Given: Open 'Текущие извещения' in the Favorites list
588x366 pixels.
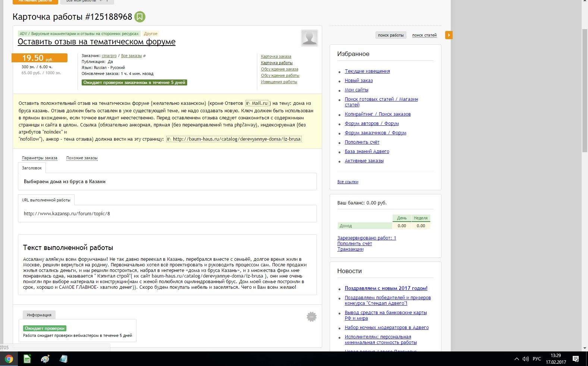Looking at the screenshot, I should pos(367,71).
